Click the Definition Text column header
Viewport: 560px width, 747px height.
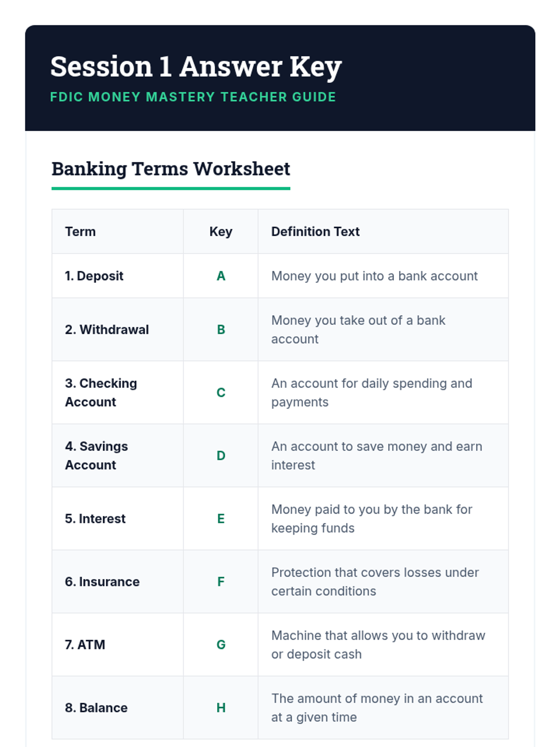point(315,232)
